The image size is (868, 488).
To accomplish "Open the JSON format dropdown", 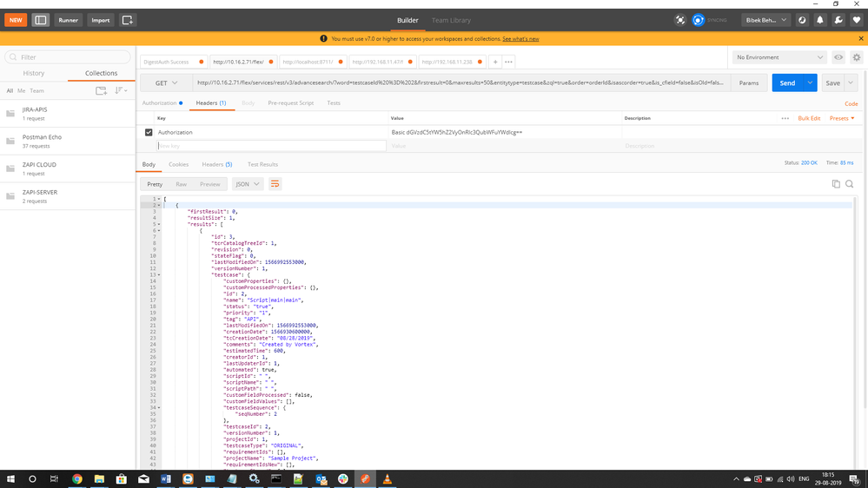I will coord(248,184).
